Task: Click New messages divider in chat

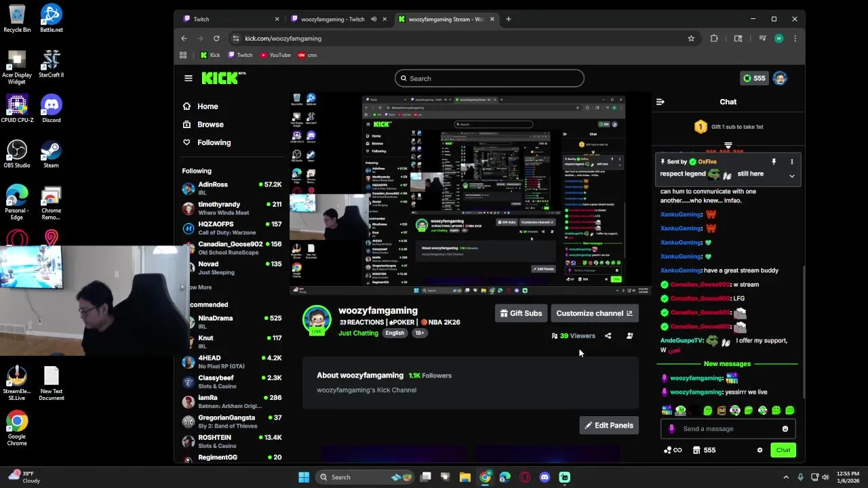Action: pyautogui.click(x=727, y=364)
